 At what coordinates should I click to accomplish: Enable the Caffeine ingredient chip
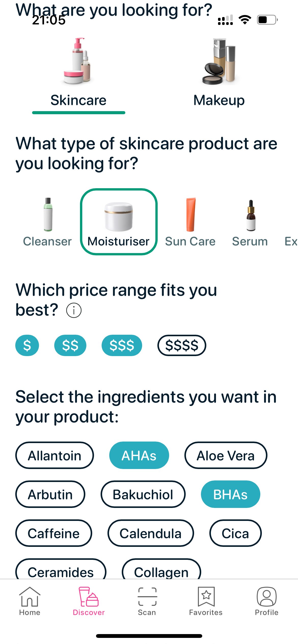point(53,533)
